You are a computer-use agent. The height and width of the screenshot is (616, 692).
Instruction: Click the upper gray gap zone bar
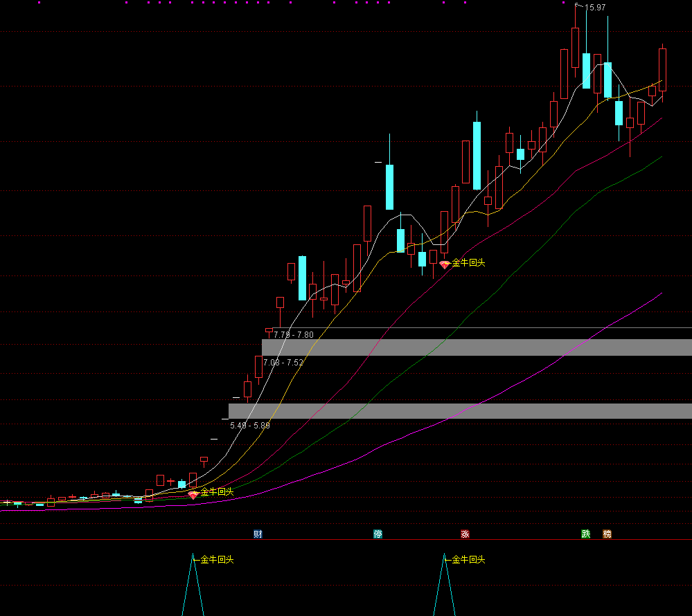point(477,347)
